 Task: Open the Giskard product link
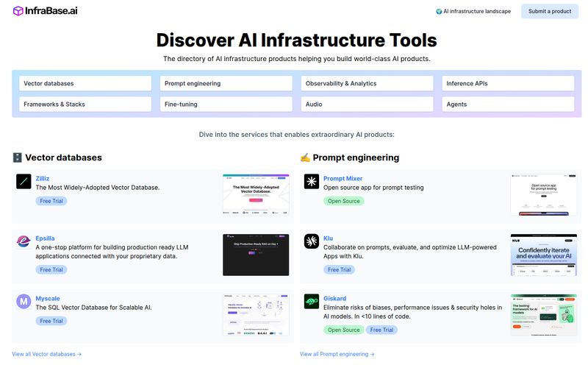[334, 298]
